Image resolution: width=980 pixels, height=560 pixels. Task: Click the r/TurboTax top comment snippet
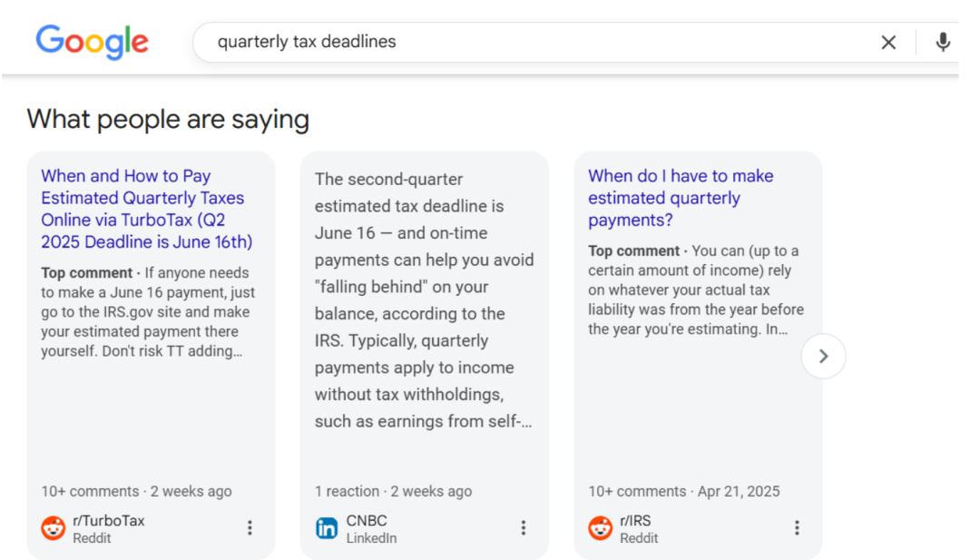point(148,312)
